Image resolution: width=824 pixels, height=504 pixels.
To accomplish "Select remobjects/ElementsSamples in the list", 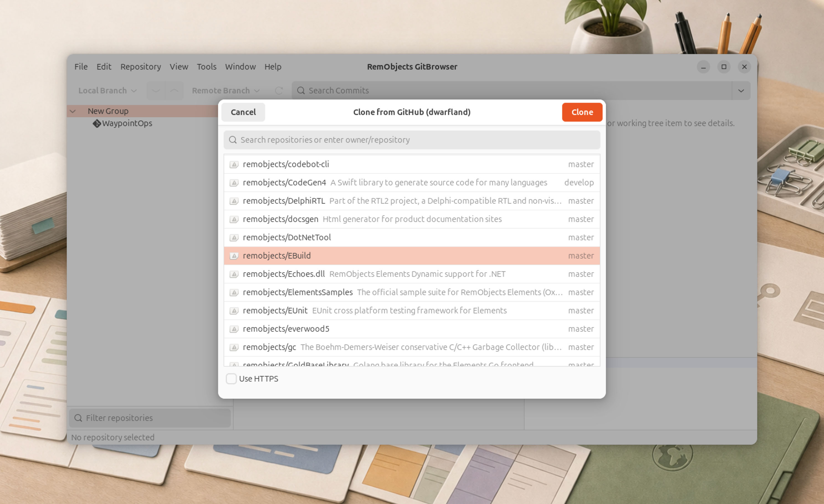I will click(x=412, y=292).
